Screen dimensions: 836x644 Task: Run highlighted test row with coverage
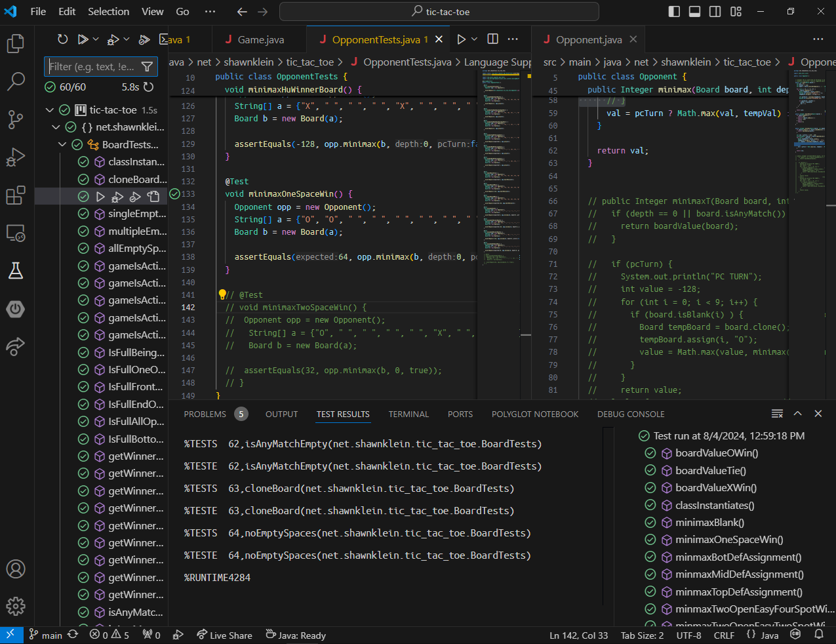[135, 196]
